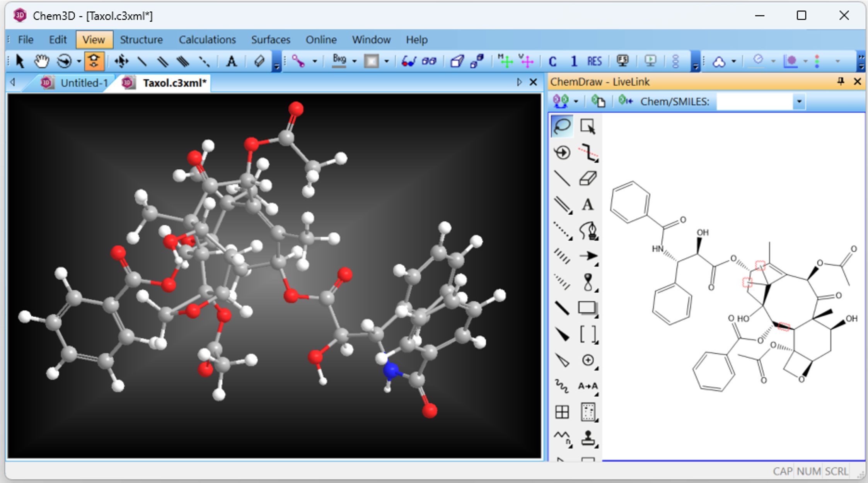Open the Bkg background dropdown arrow
868x483 pixels.
pos(354,61)
